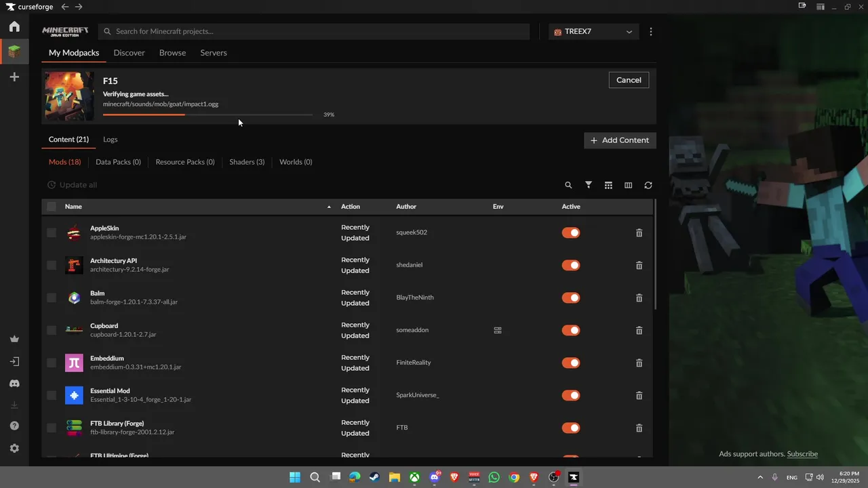Cancel the F15 asset verification

point(629,80)
